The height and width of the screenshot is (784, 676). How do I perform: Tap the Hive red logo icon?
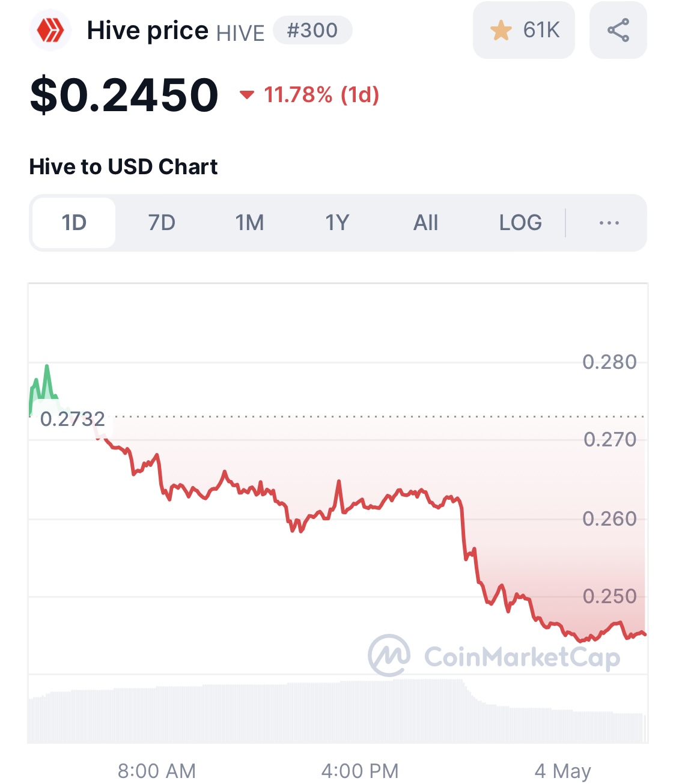[50, 30]
